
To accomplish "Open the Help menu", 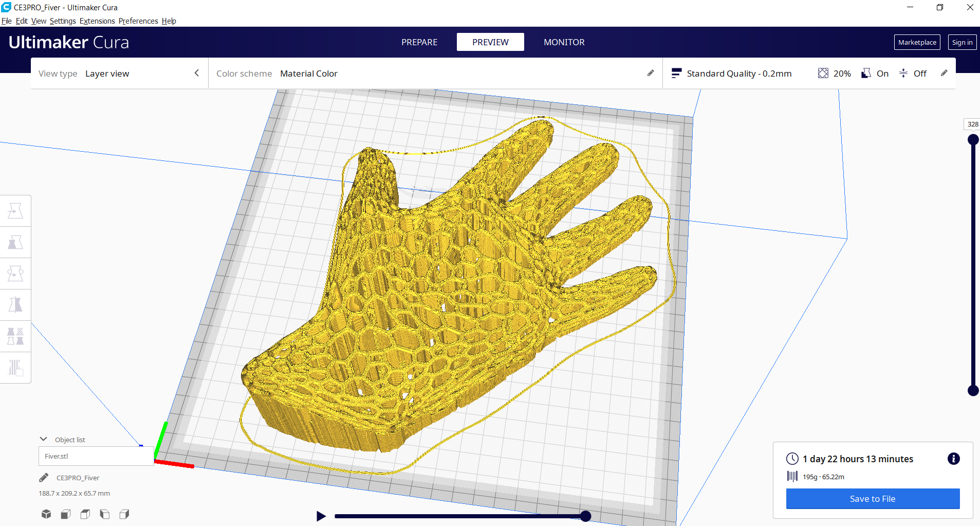I will [x=169, y=21].
